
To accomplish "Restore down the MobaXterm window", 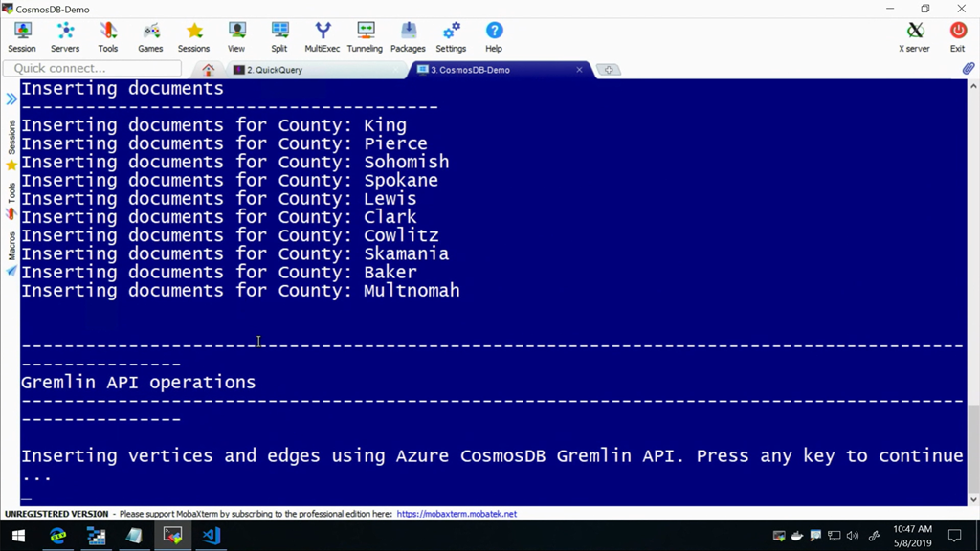I will point(925,9).
